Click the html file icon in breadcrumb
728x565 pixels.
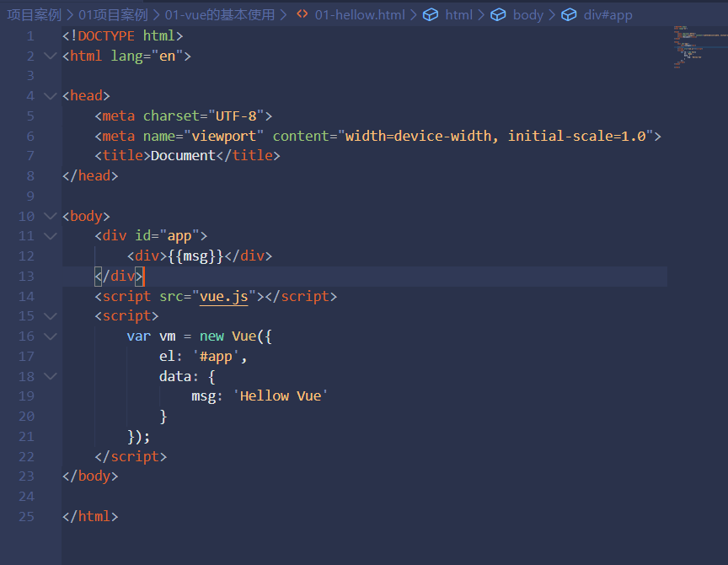point(302,14)
